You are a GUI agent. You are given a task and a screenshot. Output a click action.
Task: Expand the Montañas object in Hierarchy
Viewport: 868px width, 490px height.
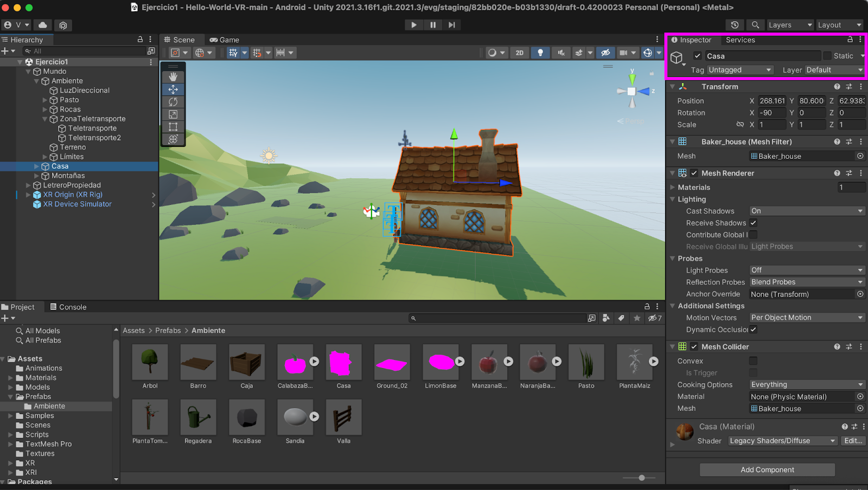pos(37,176)
